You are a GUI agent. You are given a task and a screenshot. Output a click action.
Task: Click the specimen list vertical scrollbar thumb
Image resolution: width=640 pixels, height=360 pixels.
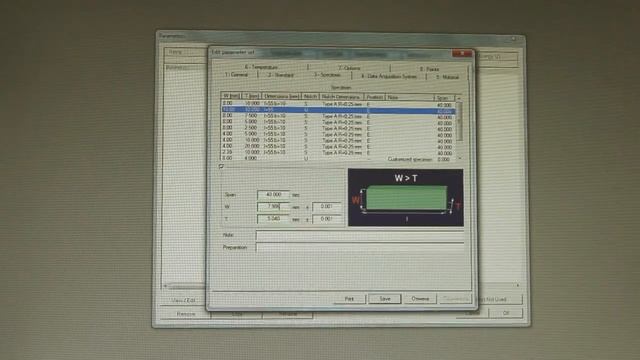click(x=459, y=121)
